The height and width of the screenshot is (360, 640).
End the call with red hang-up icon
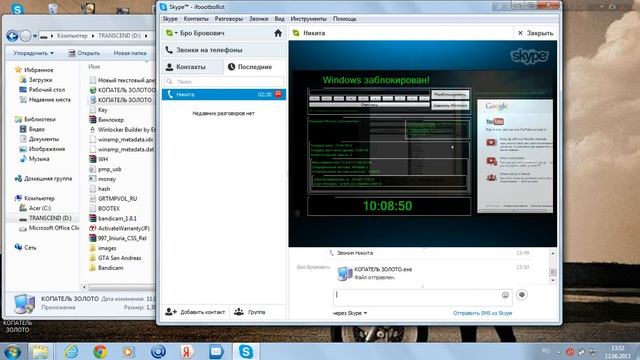[x=278, y=94]
